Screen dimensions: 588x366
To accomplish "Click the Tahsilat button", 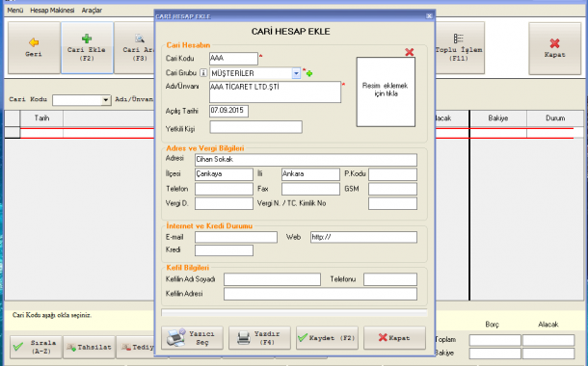I will click(89, 347).
